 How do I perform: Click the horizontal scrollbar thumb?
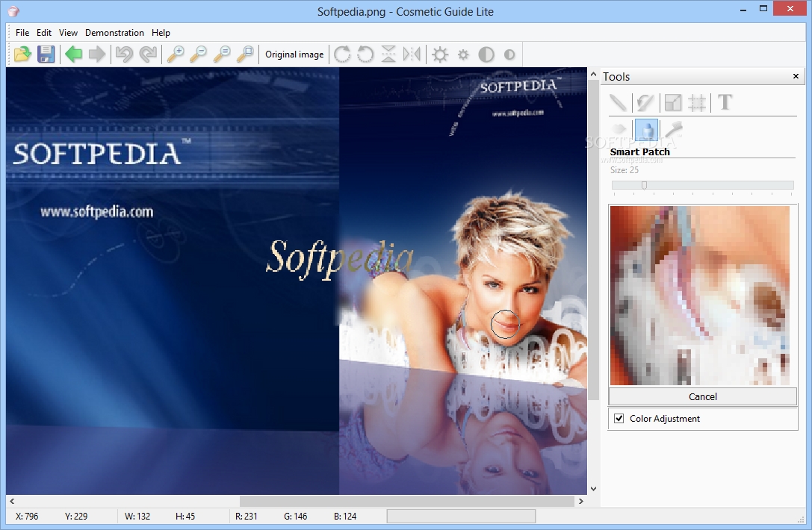pyautogui.click(x=407, y=501)
